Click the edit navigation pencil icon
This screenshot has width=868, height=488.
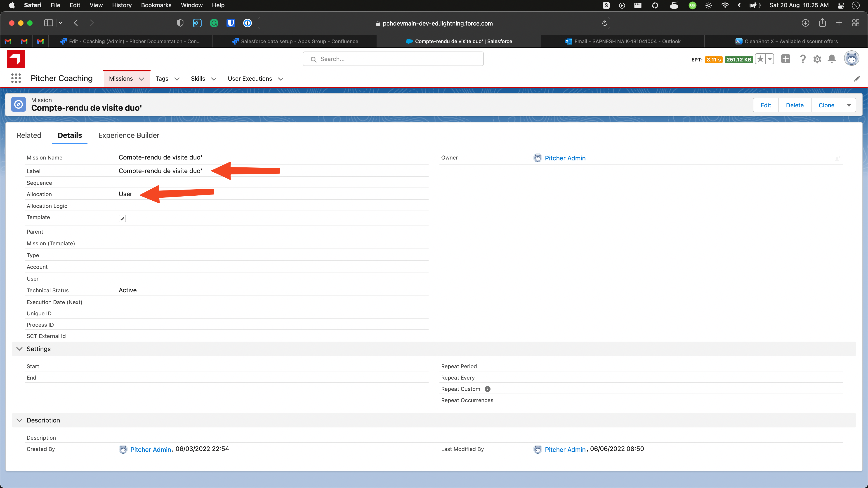[857, 78]
